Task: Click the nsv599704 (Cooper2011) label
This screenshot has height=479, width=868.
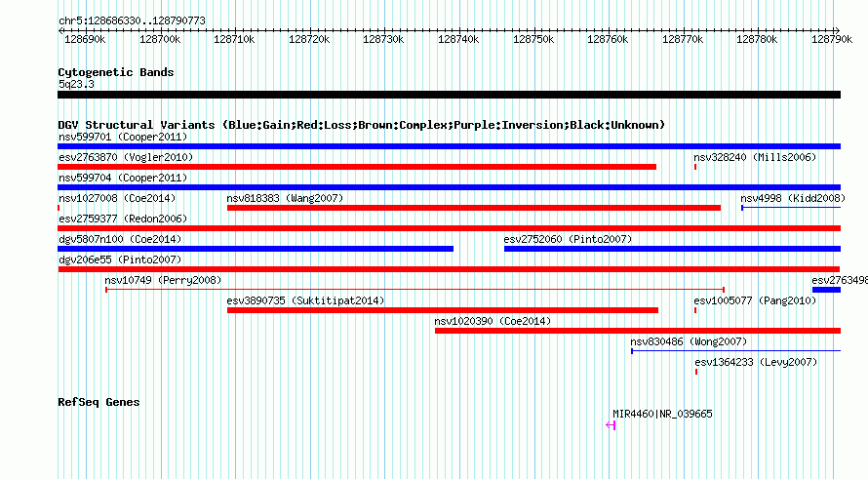Action: [x=123, y=178]
